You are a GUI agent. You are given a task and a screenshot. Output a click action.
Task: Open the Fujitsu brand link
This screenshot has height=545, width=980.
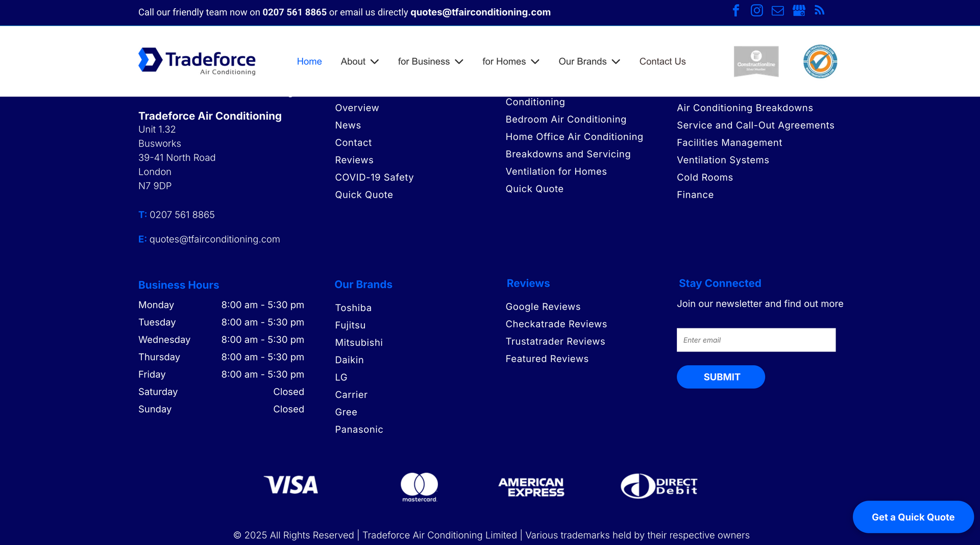pyautogui.click(x=350, y=325)
